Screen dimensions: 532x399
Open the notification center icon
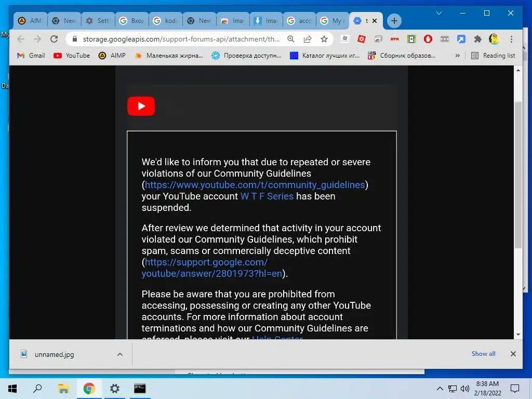(515, 389)
